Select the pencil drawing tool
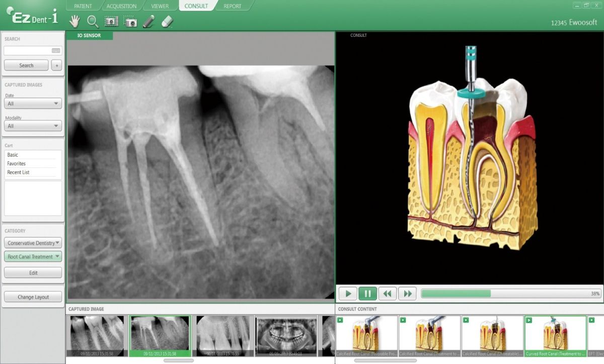The height and width of the screenshot is (364, 604). point(148,21)
